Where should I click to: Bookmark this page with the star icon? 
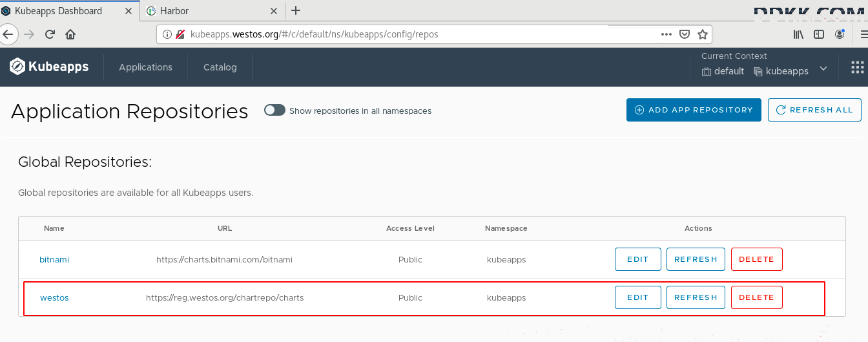tap(703, 34)
